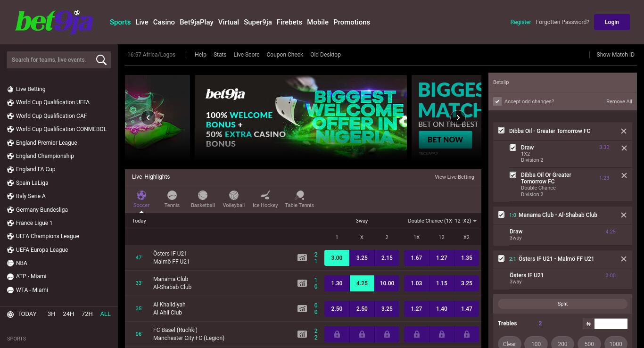Open Coupon Check link
This screenshot has height=348, width=644.
285,55
